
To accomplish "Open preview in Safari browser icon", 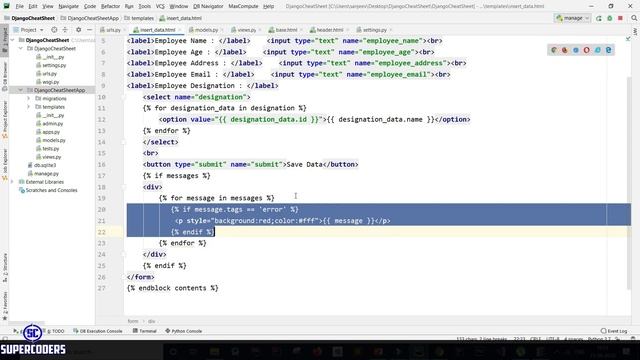I will [x=576, y=50].
